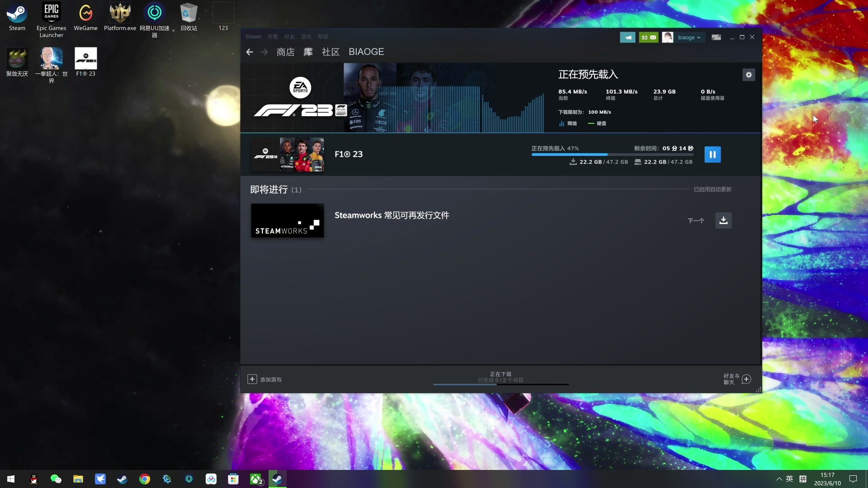Open the 游戏 menu
Viewport: 868px width, 488px height.
306,37
